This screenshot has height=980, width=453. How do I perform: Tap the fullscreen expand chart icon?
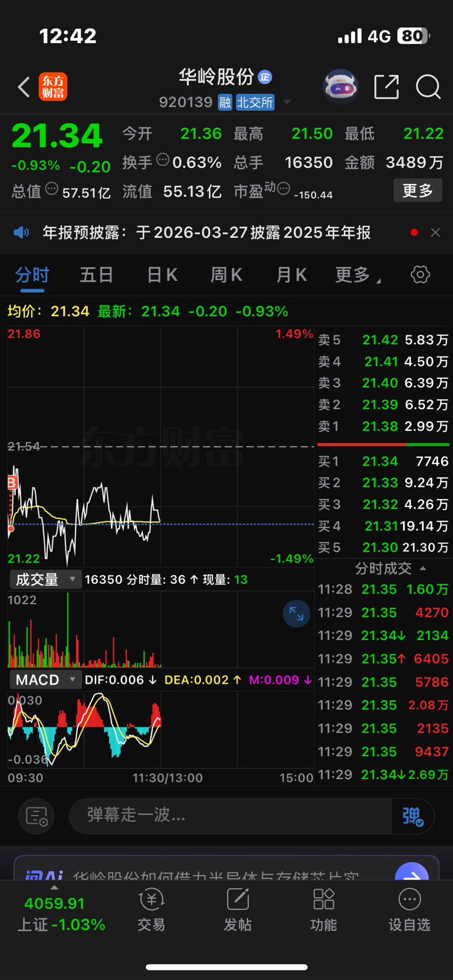[297, 615]
